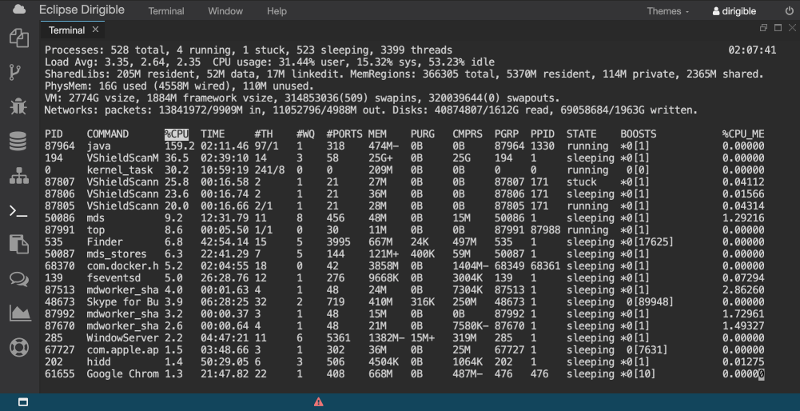Viewport: 800px width, 411px height.
Task: Open the Git perspective icon
Action: pos(16,73)
